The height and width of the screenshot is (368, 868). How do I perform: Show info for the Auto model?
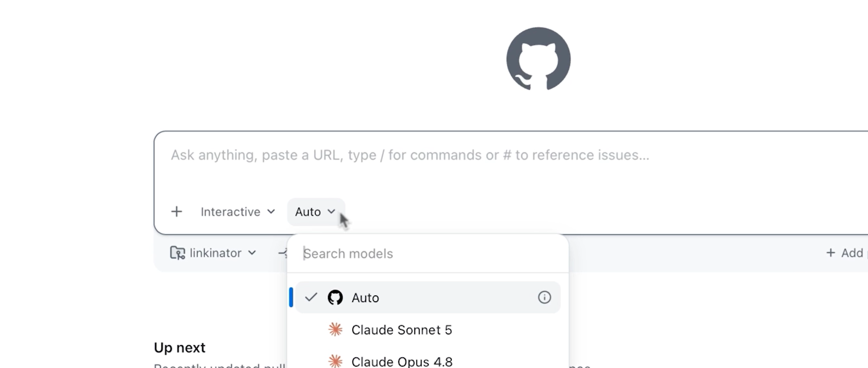544,297
